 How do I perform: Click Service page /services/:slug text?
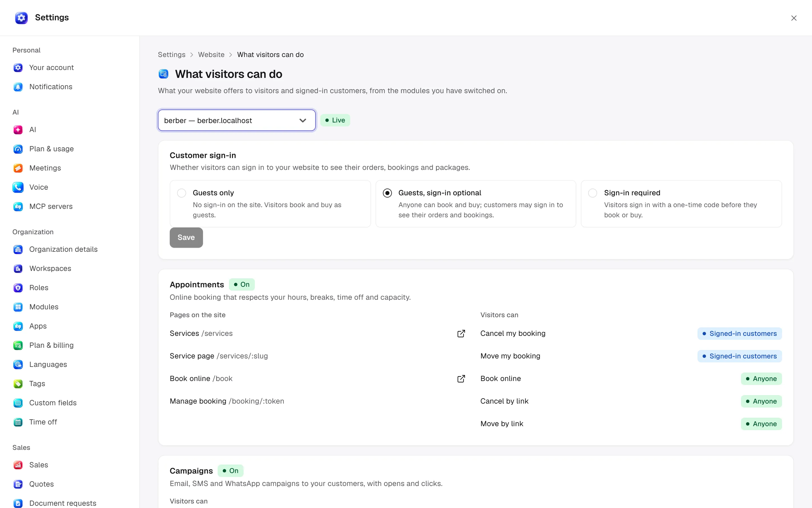(219, 356)
